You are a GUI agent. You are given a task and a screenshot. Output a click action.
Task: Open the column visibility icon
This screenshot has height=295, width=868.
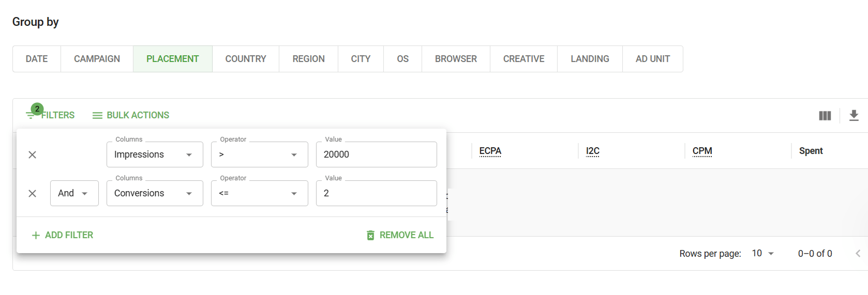pyautogui.click(x=825, y=116)
